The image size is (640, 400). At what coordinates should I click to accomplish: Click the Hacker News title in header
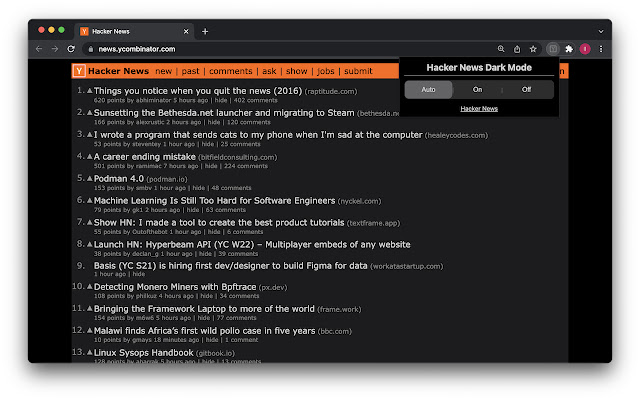click(x=118, y=71)
